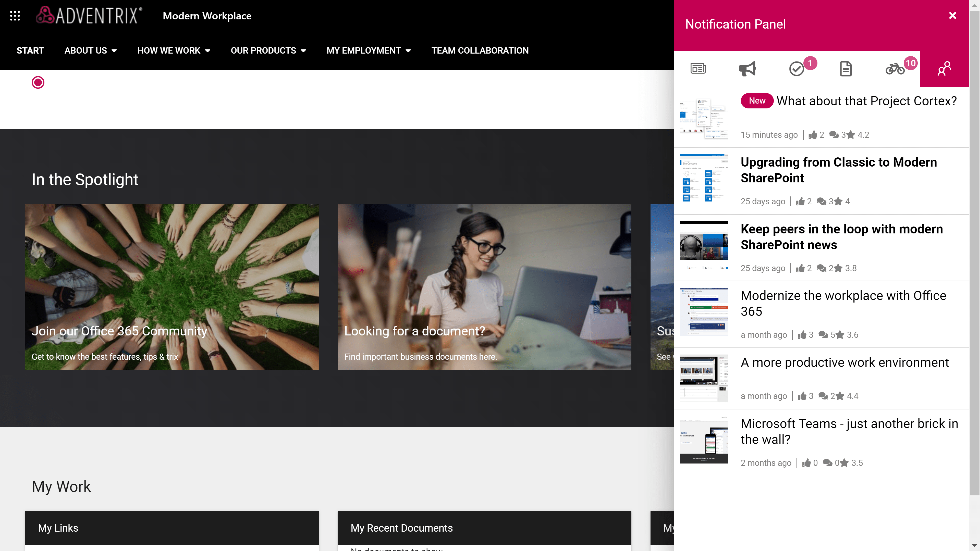The width and height of the screenshot is (980, 551).
Task: Click the New badge on Project Cortex
Action: 757,101
